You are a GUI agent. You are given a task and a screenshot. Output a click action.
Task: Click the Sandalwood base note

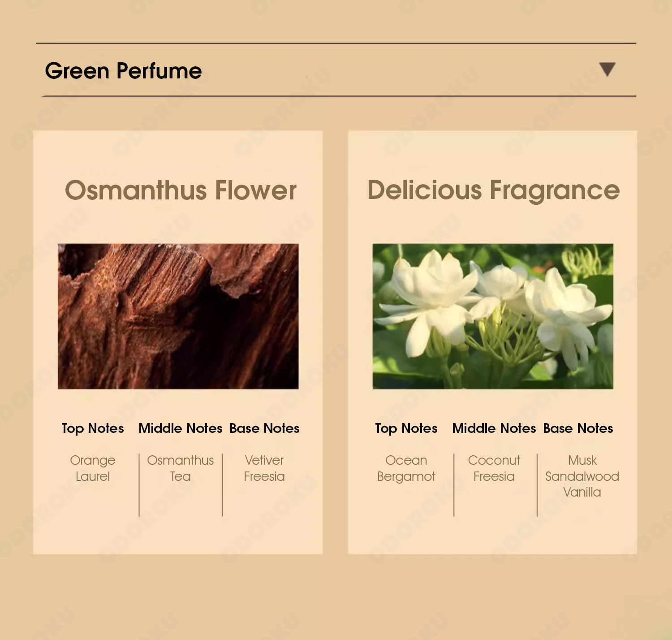click(x=582, y=476)
